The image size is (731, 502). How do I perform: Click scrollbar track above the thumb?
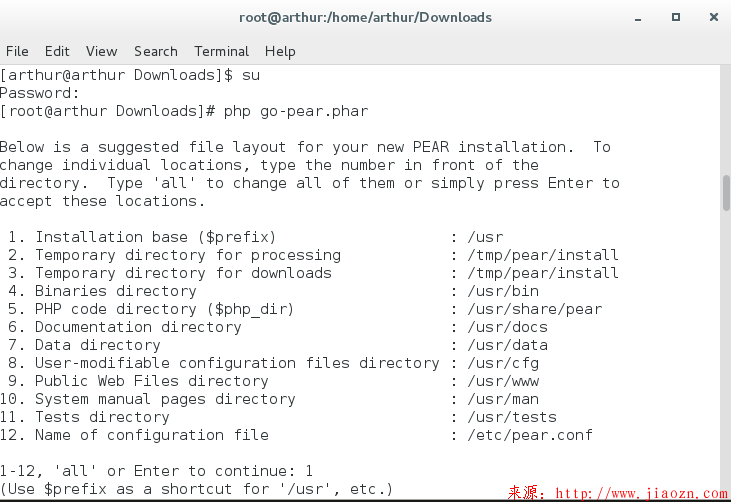(726, 120)
